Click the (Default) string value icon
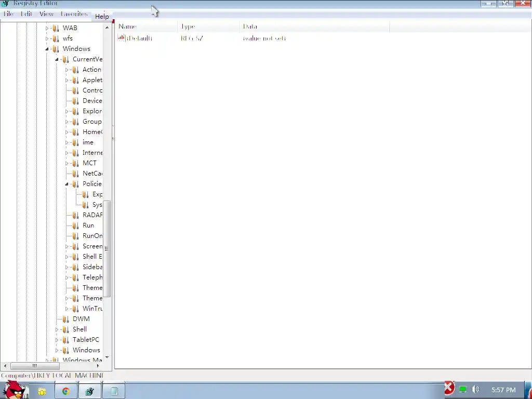The width and height of the screenshot is (532, 399). click(122, 38)
